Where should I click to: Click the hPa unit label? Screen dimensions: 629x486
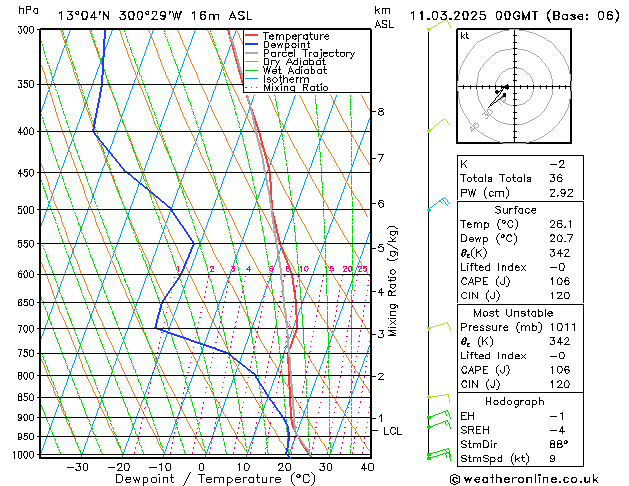(28, 10)
